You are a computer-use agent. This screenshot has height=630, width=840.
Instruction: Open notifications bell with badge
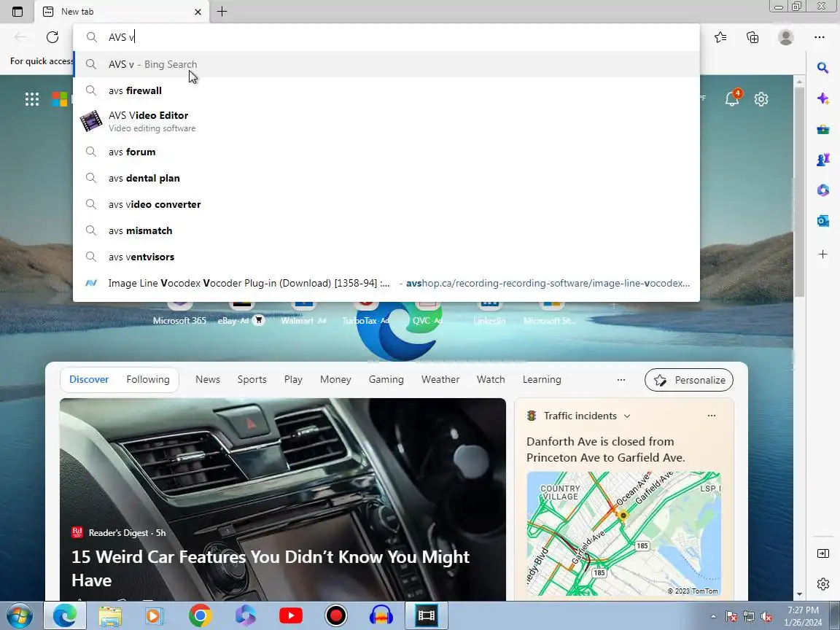732,98
